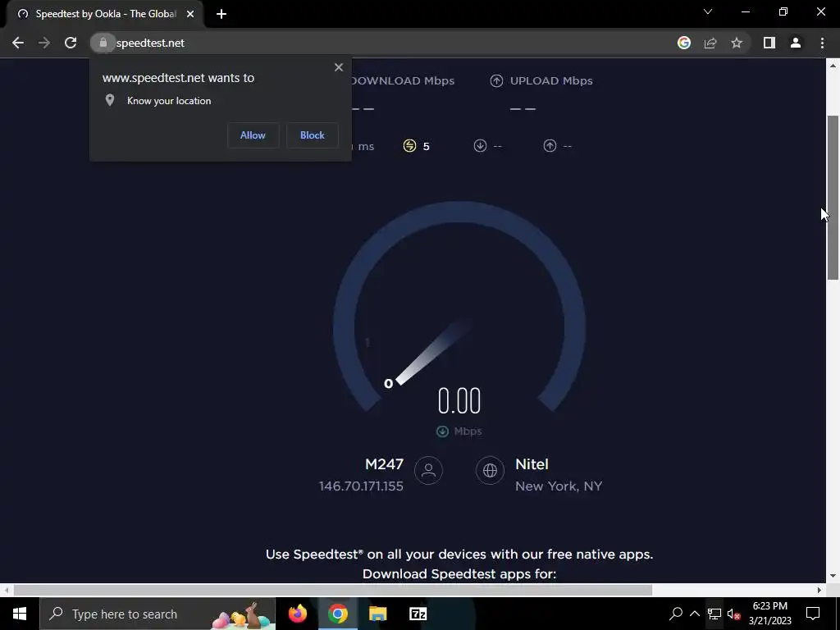Screen dimensions: 840x630
Task: Click the M247 provider name
Action: [x=384, y=464]
